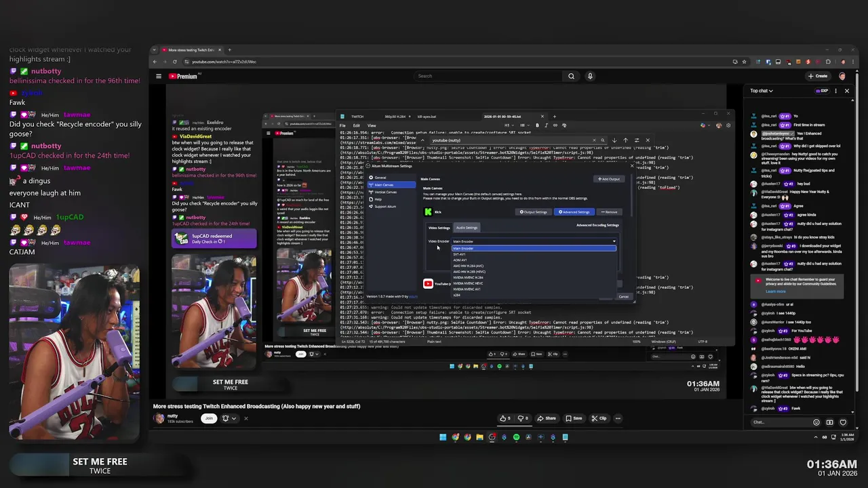Open the Notepad View menu
The height and width of the screenshot is (488, 868).
coord(372,125)
